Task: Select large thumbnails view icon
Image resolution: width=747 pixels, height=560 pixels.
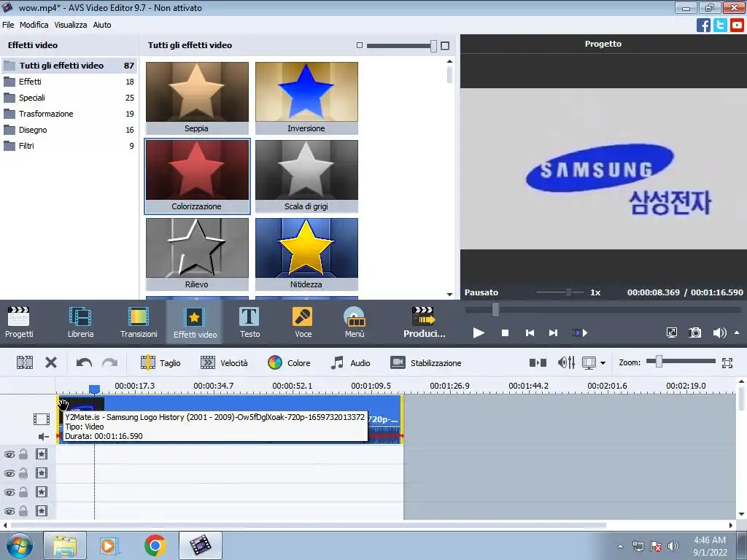Action: [445, 46]
